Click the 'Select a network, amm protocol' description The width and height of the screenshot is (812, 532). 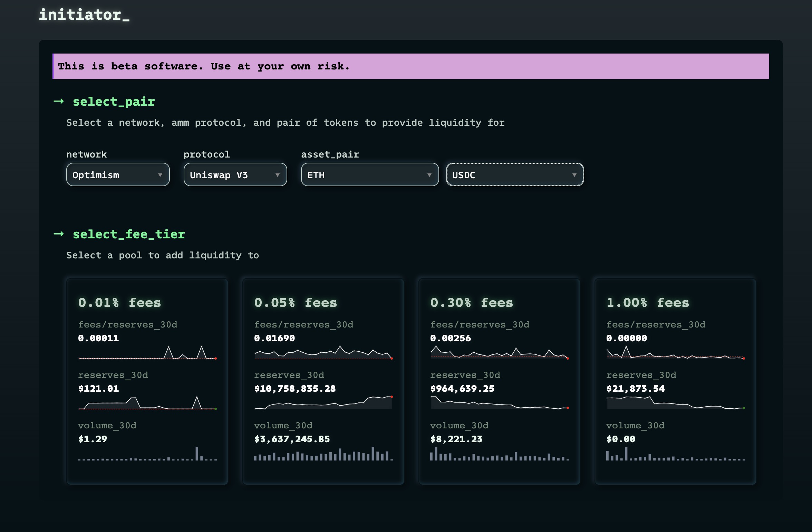(286, 123)
